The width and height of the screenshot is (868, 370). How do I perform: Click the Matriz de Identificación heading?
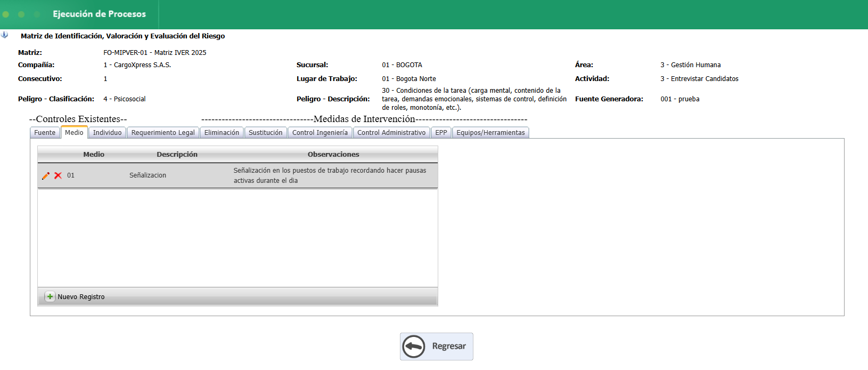click(x=122, y=36)
